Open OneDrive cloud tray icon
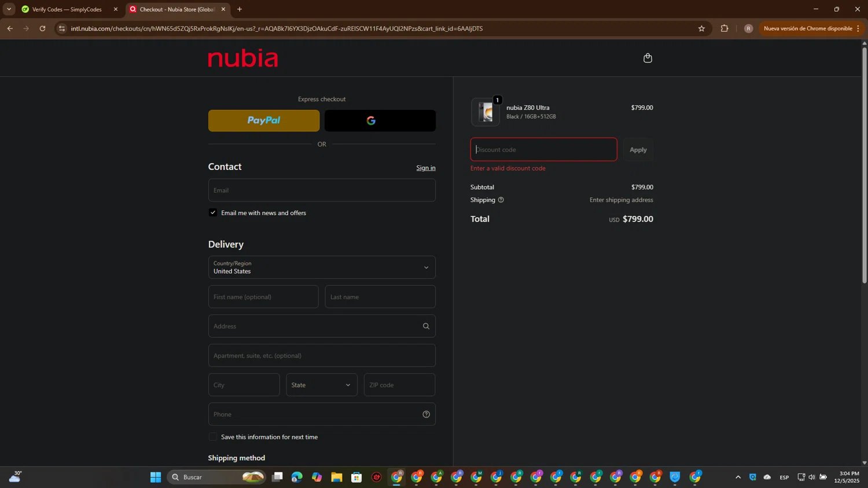Screen dimensions: 868x488 click(x=767, y=477)
